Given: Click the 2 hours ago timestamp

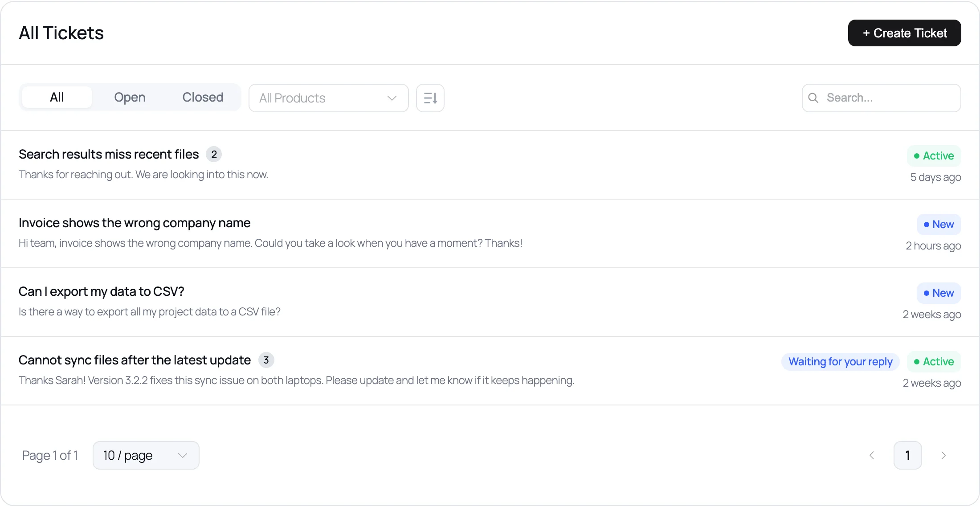Looking at the screenshot, I should [x=933, y=246].
